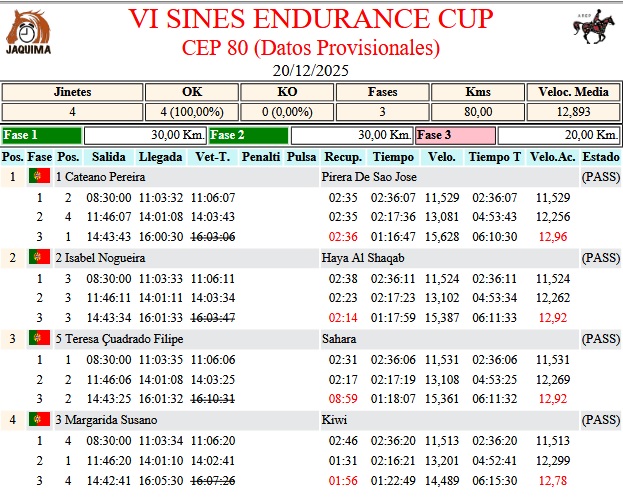Click Portugal flag beside Margarida Susano
Screen dimensions: 623x501
39,419
